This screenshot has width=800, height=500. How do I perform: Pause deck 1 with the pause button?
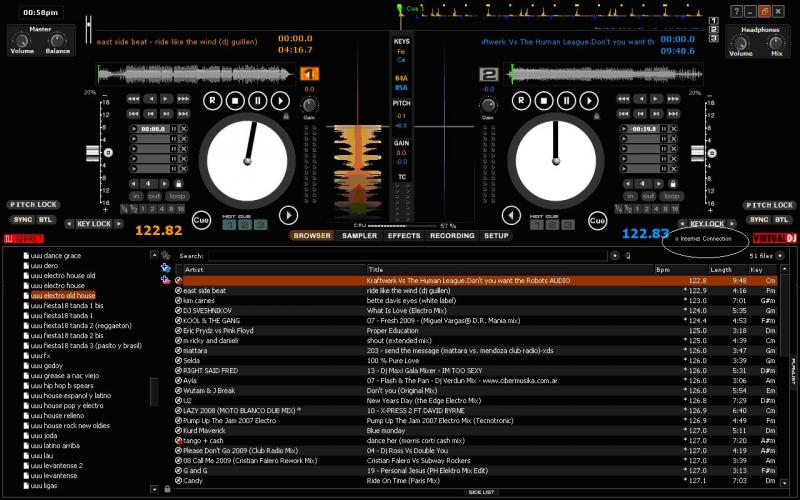tap(258, 101)
